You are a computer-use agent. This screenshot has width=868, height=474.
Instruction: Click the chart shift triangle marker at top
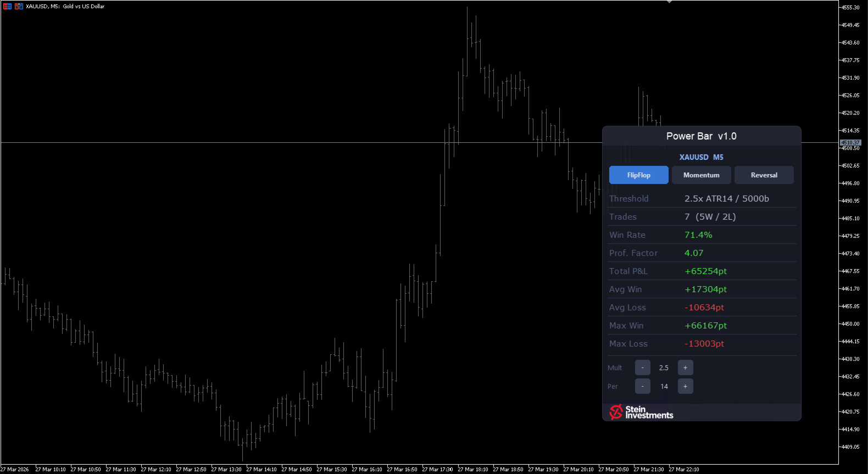[x=669, y=2]
